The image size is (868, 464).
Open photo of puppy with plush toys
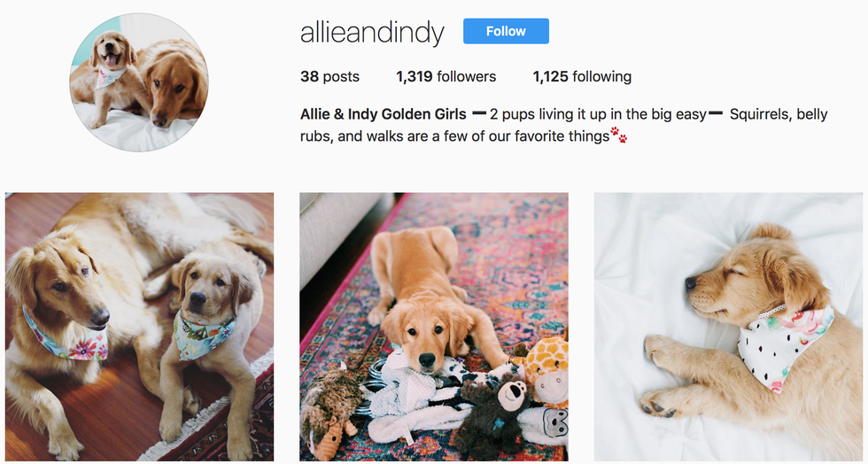point(434,327)
